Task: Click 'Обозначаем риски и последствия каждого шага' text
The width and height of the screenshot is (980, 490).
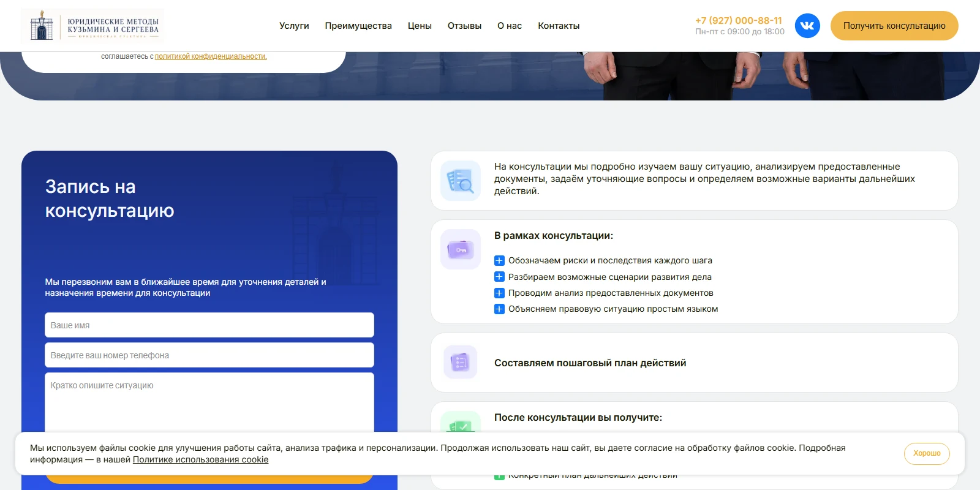Action: [x=610, y=260]
